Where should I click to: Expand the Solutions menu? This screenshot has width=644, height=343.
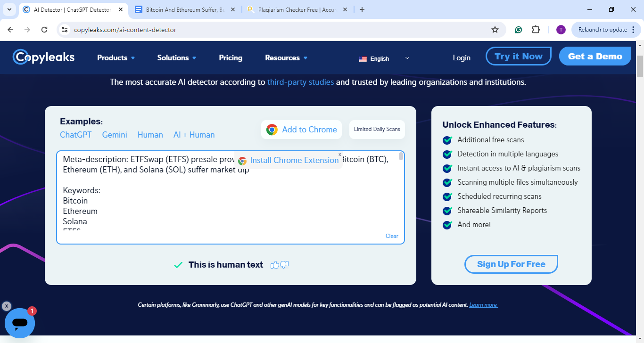coord(177,57)
